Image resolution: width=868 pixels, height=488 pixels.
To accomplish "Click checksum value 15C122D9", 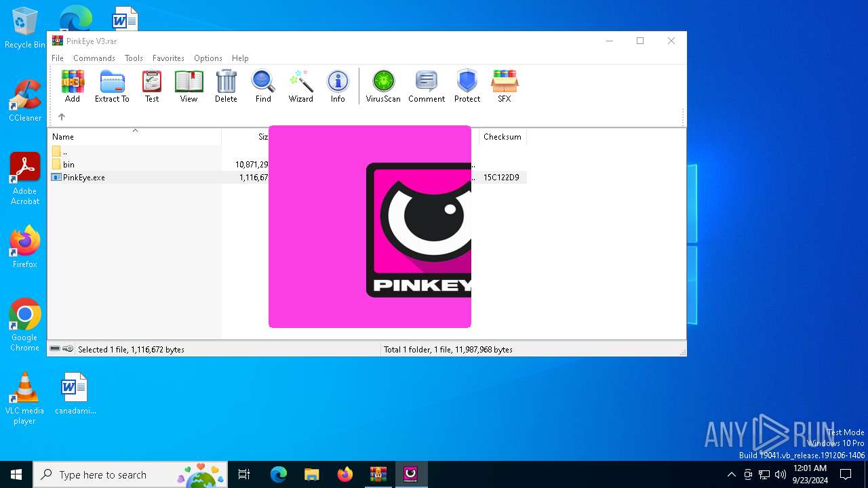I will pyautogui.click(x=501, y=178).
